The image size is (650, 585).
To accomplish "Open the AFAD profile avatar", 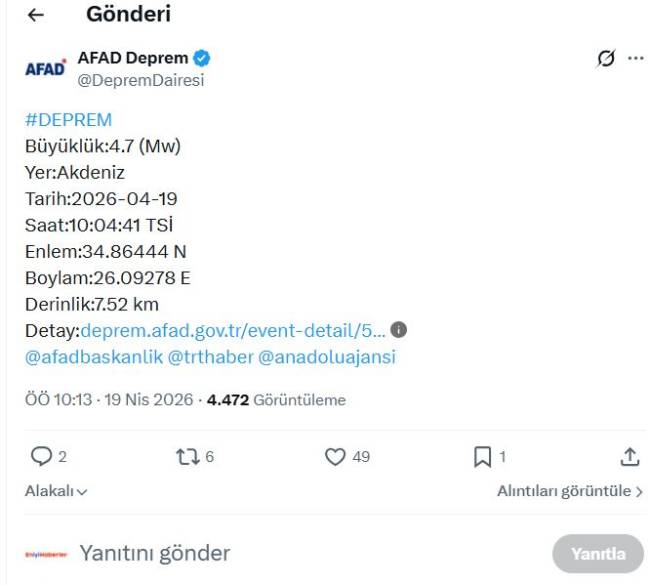I will point(44,68).
